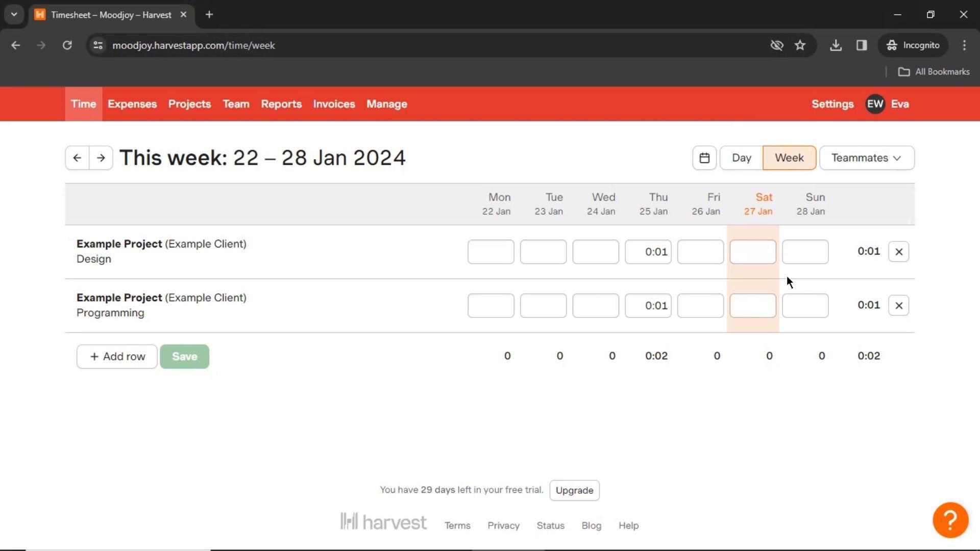This screenshot has height=551, width=980.
Task: Open Chrome downloads icon
Action: pos(836,45)
